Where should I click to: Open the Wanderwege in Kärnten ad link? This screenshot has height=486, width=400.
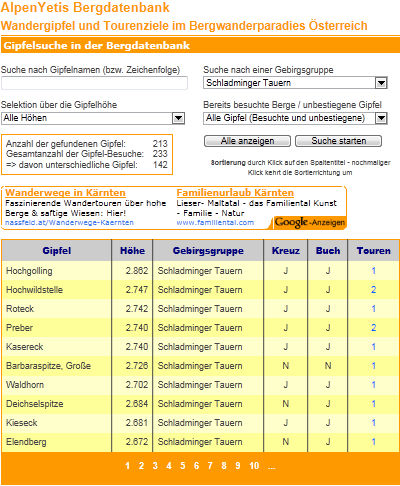[65, 193]
